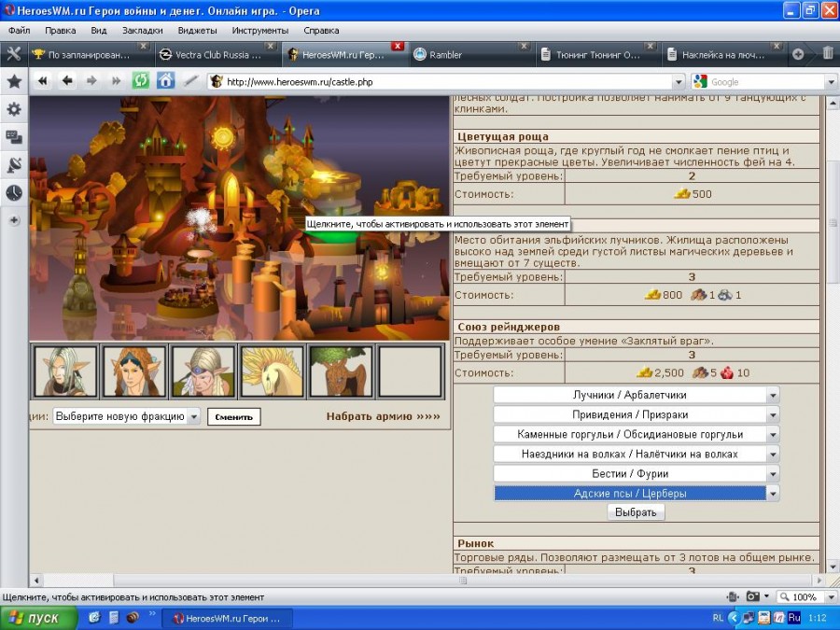Open the clock History panel
The image size is (840, 630).
pyautogui.click(x=14, y=192)
